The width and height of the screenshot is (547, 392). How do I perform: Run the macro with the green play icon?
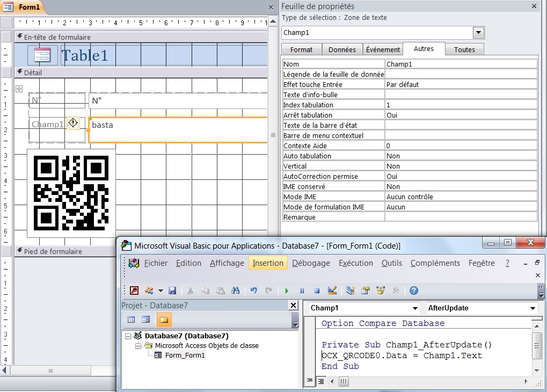pos(287,291)
